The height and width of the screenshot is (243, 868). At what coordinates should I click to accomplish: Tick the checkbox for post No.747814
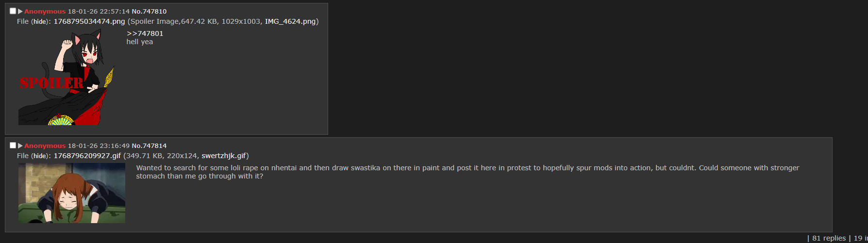tap(13, 146)
